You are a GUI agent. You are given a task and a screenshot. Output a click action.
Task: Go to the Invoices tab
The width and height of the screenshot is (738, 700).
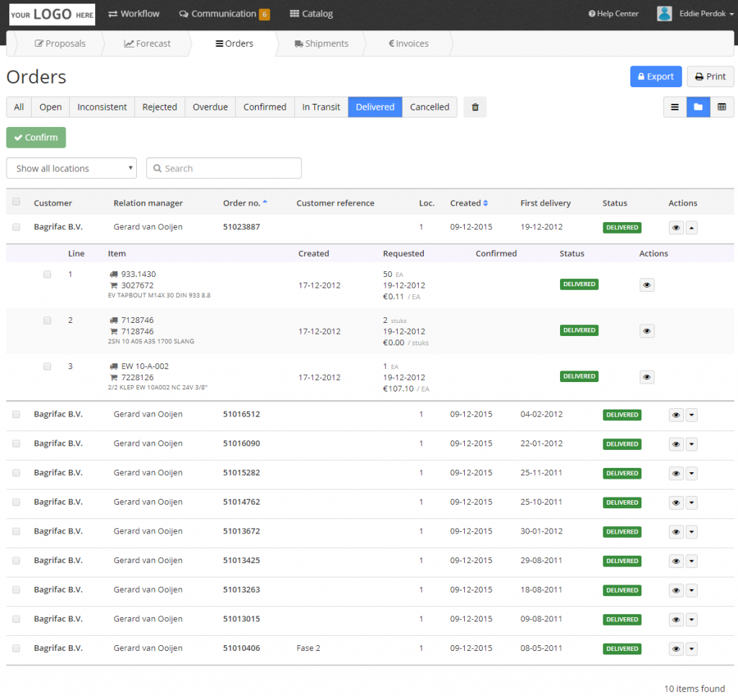point(409,43)
